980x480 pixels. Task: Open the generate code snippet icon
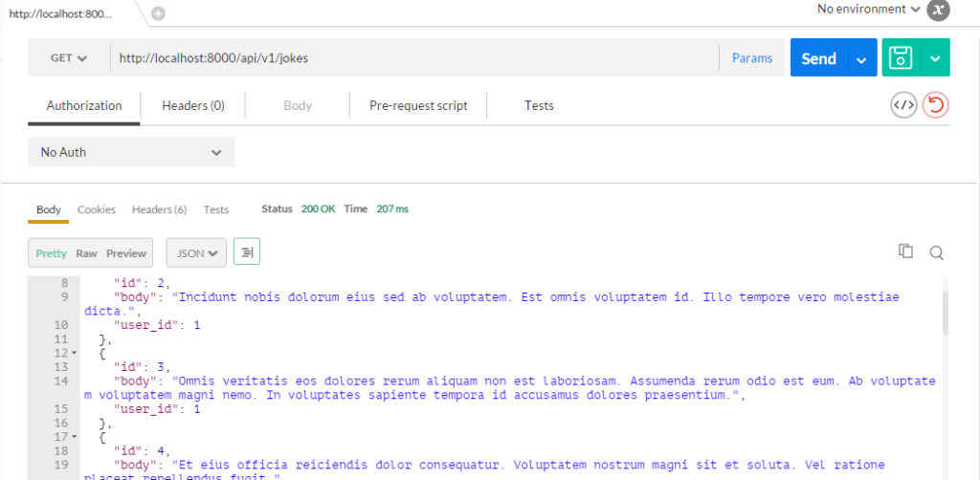903,105
